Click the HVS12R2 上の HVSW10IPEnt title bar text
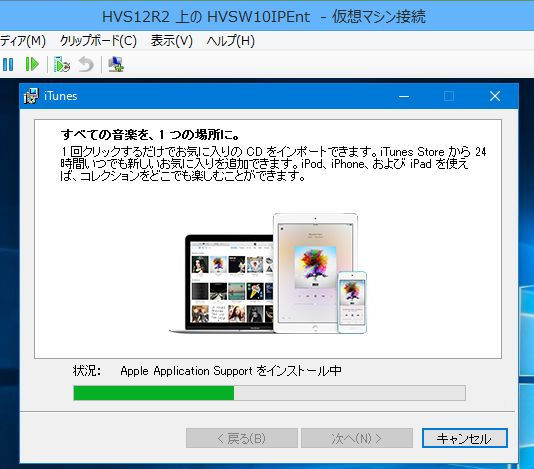This screenshot has width=534, height=469. pyautogui.click(x=264, y=16)
